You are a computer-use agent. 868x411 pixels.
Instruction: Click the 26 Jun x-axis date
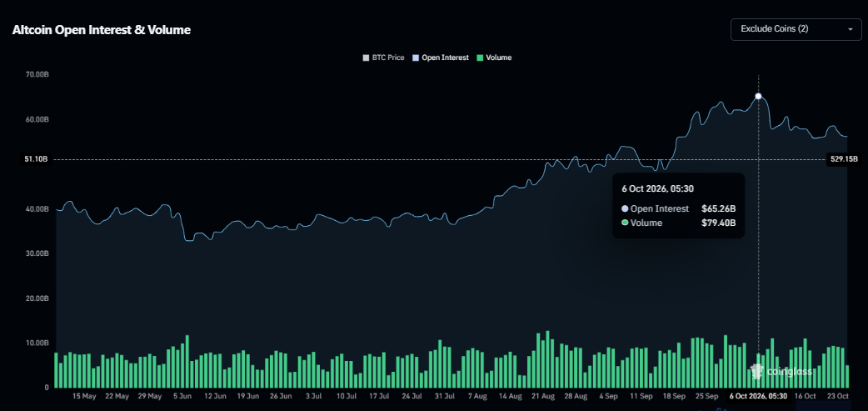[281, 397]
